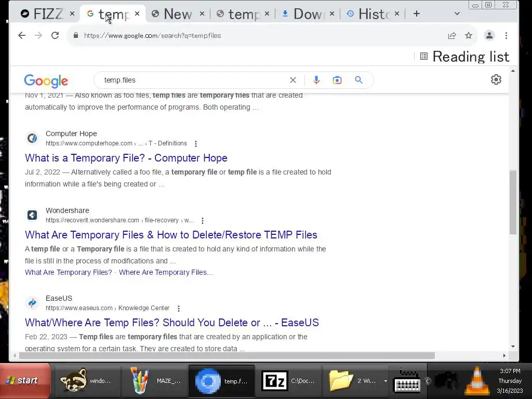Expand hidden system tray icons
This screenshot has height=399, width=532.
[x=428, y=381]
